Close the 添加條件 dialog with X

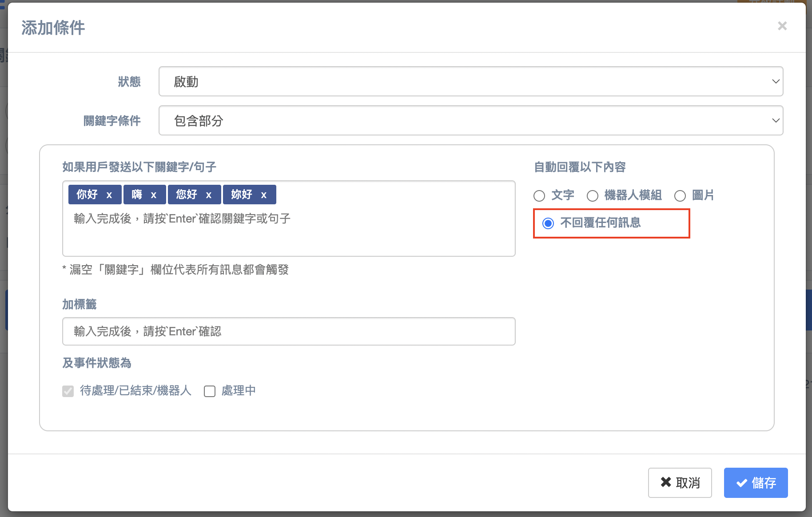click(x=782, y=26)
